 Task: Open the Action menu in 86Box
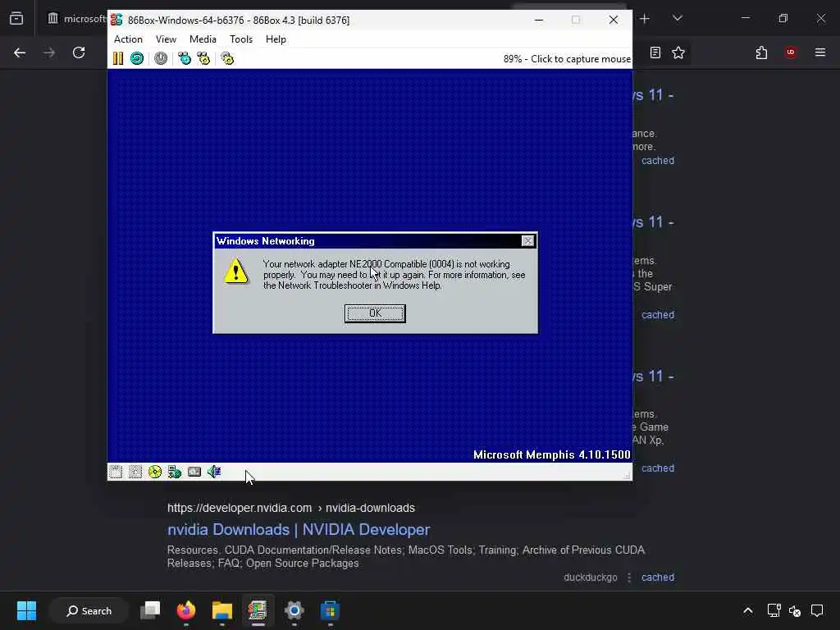[x=128, y=39]
